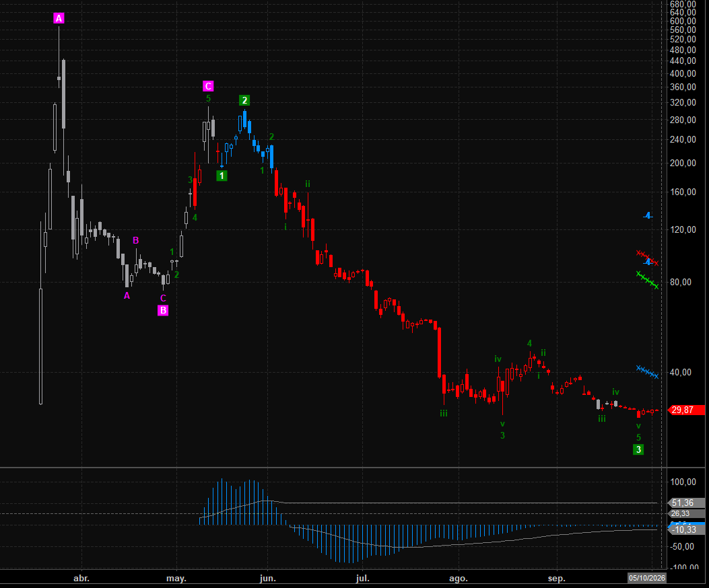Click the magenta boxed A label at chart top
This screenshot has width=709, height=588.
59,18
